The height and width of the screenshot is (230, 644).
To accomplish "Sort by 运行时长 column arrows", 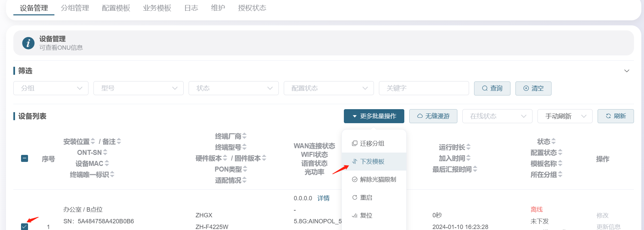I will pyautogui.click(x=468, y=147).
